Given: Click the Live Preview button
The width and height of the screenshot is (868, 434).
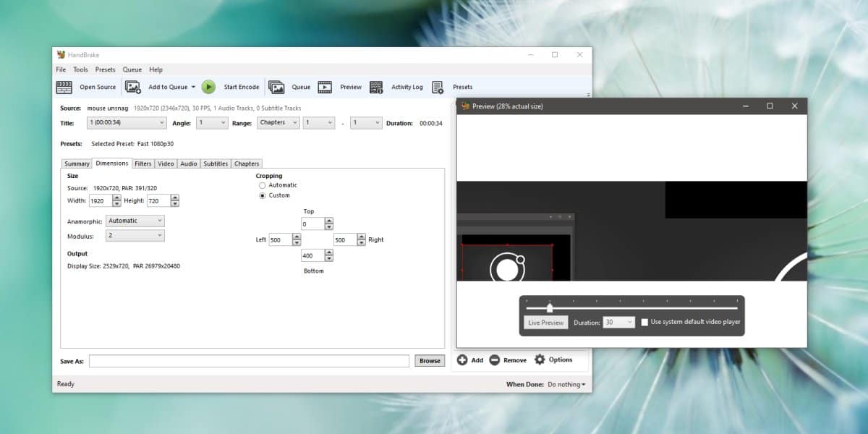Looking at the screenshot, I should (x=546, y=323).
